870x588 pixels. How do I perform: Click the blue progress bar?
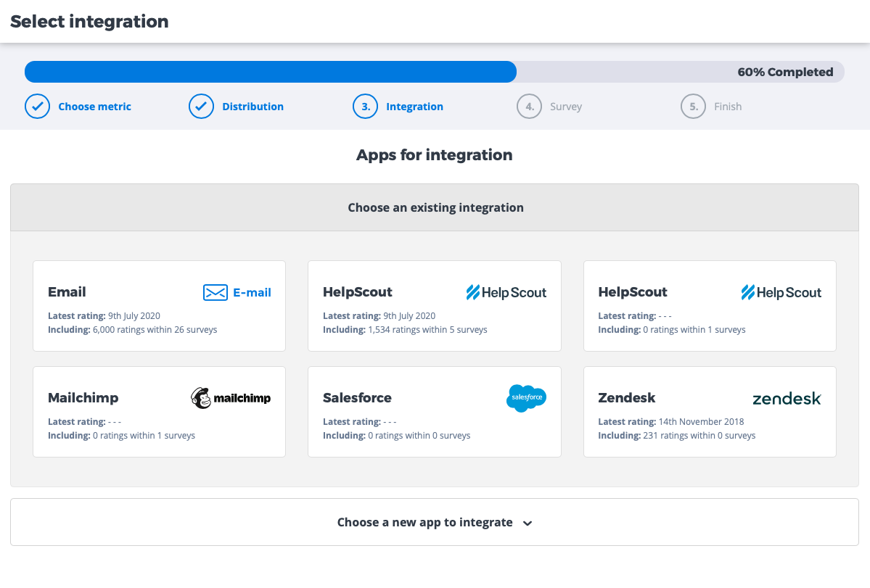tap(271, 72)
